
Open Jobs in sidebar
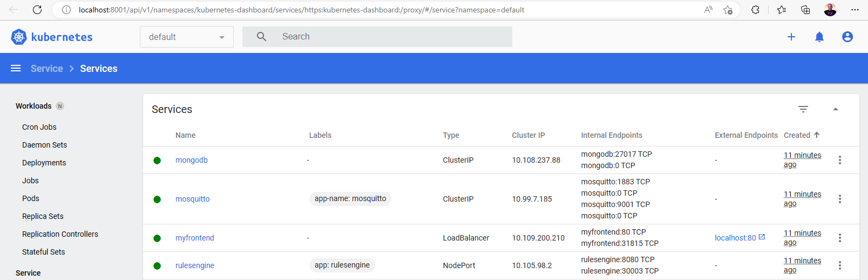pos(30,181)
